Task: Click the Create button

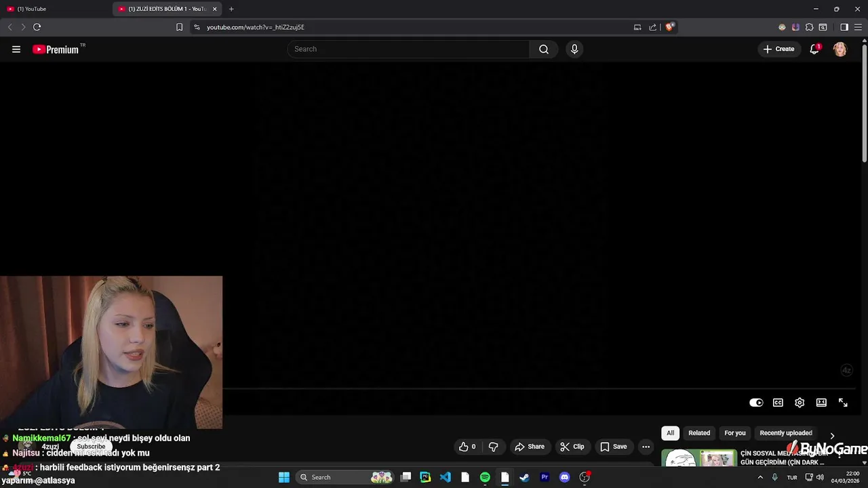Action: click(778, 49)
